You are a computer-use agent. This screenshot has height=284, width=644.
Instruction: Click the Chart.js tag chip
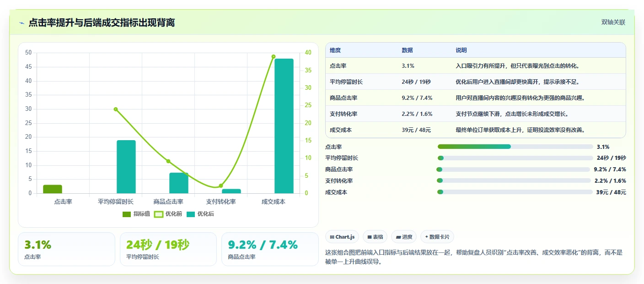click(x=342, y=237)
